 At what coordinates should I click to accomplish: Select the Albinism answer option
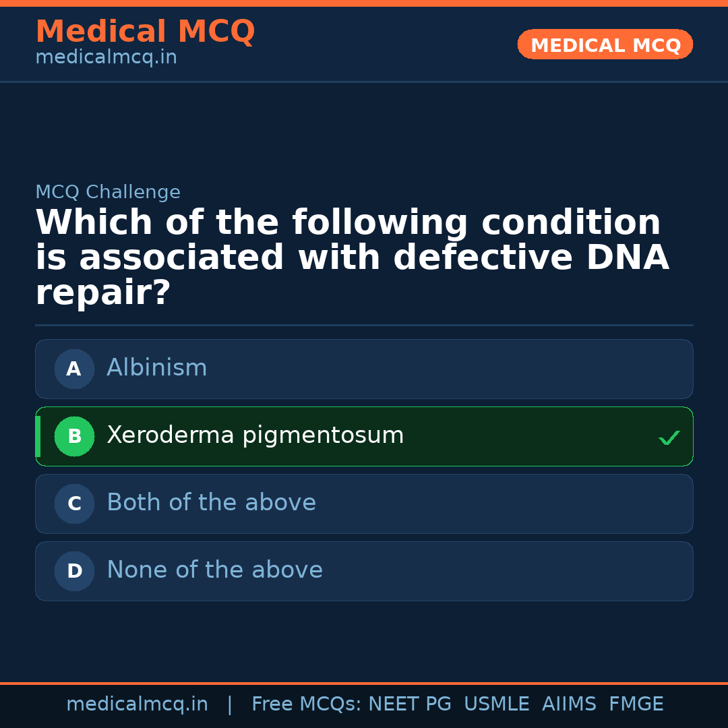[x=364, y=369]
